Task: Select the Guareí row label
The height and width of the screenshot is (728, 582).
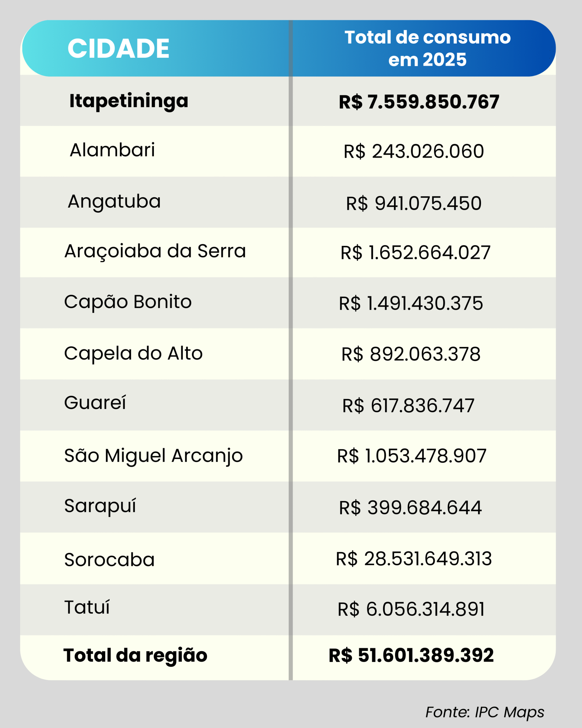Action: coord(95,402)
